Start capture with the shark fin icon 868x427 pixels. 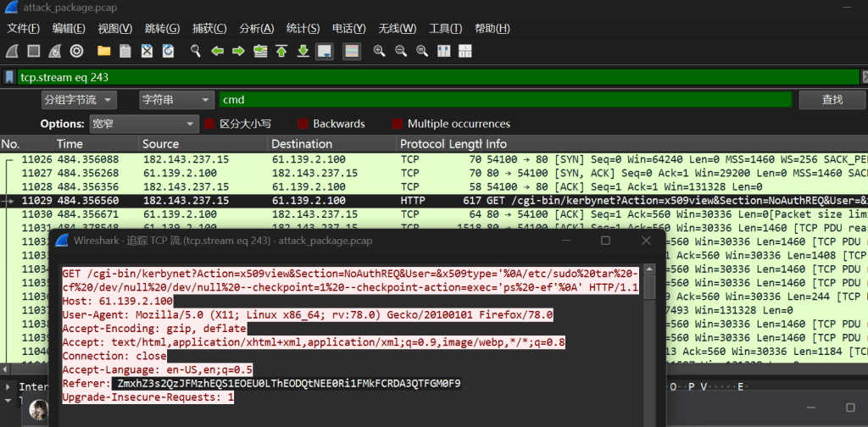[x=12, y=52]
